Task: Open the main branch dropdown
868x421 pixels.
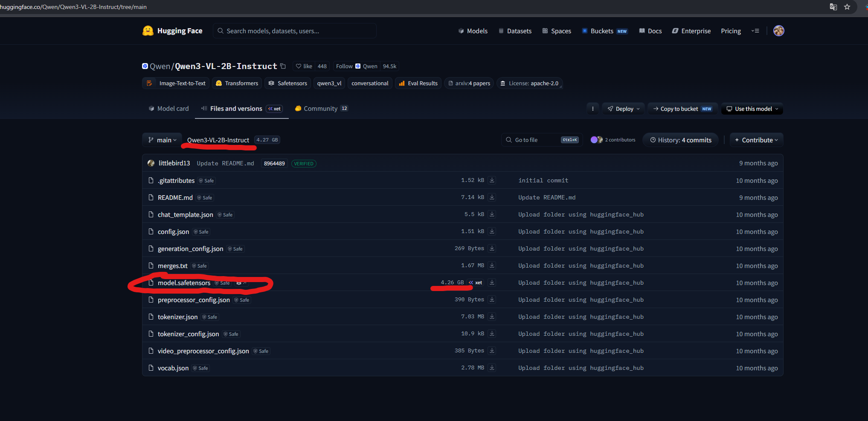Action: [162, 140]
